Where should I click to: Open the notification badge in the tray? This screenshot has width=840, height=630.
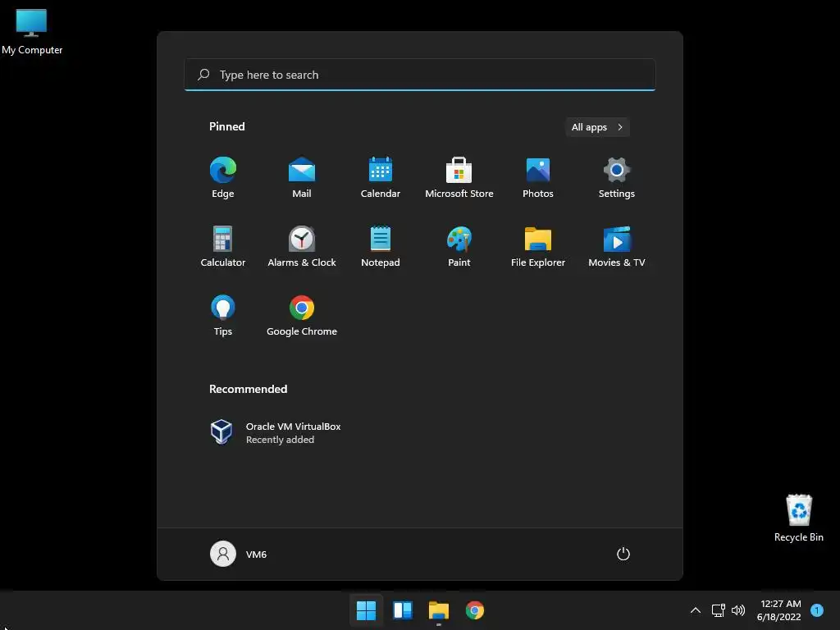tap(817, 609)
